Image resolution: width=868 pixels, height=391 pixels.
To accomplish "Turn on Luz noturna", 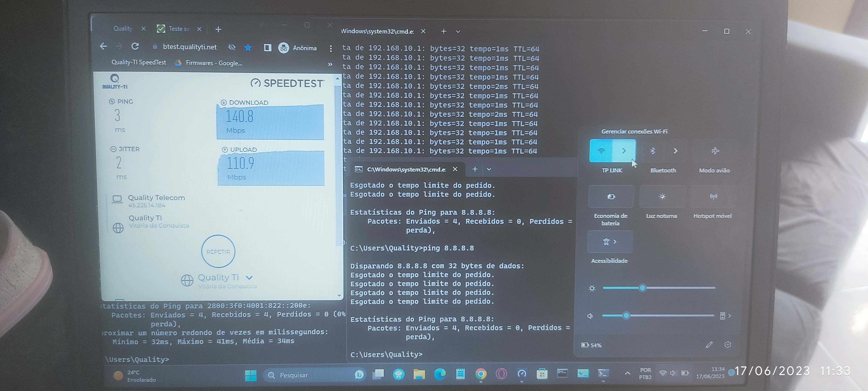I will tap(662, 197).
